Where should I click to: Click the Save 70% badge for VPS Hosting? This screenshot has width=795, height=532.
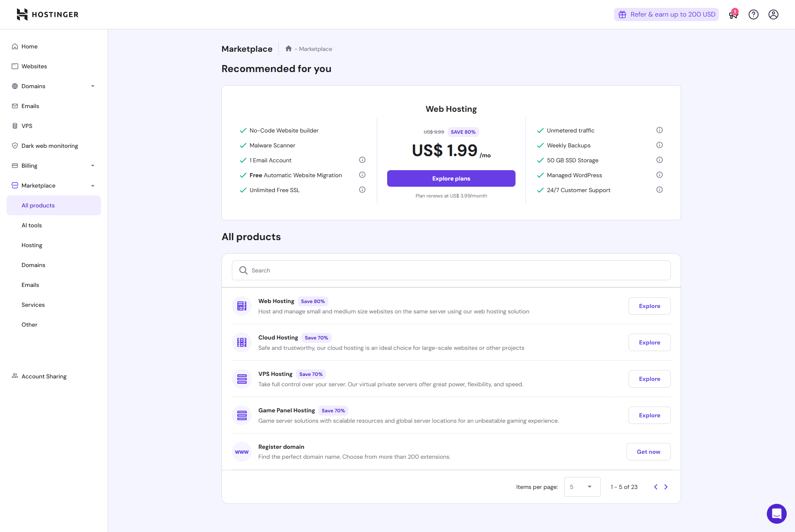pos(311,374)
